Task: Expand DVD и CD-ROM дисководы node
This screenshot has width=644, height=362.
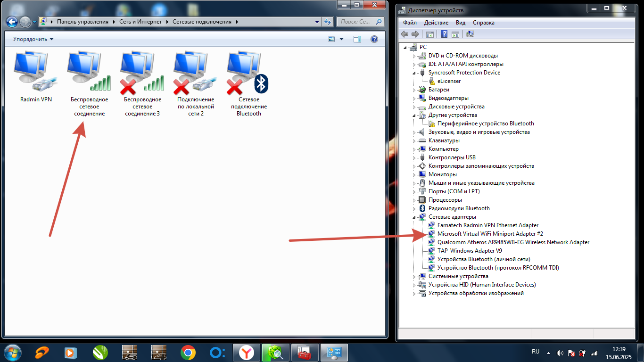Action: (414, 56)
